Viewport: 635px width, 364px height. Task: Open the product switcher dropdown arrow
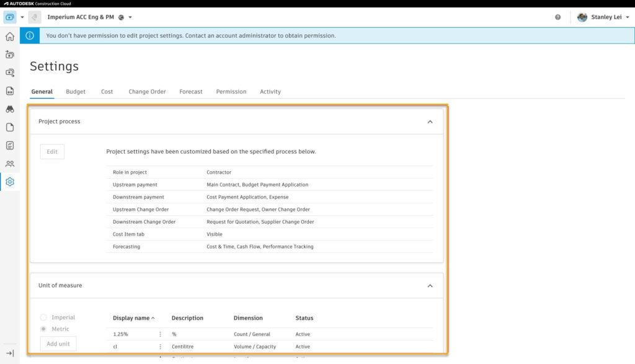click(x=22, y=17)
